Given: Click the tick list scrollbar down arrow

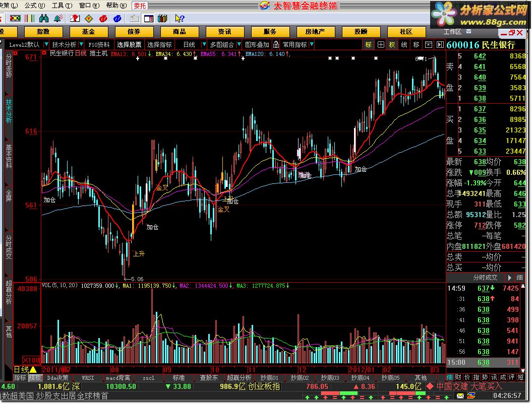Looking at the screenshot, I should [523, 370].
